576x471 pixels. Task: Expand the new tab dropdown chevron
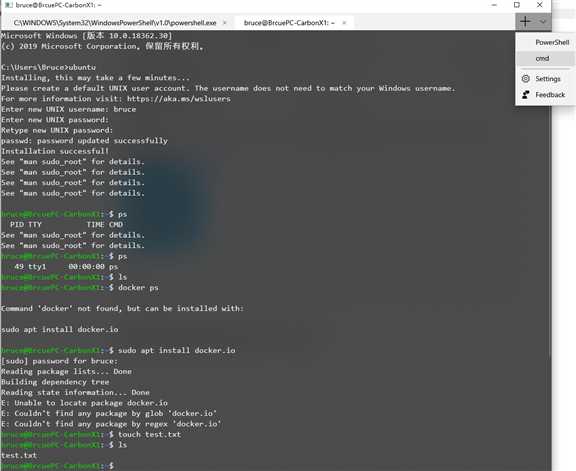(543, 22)
